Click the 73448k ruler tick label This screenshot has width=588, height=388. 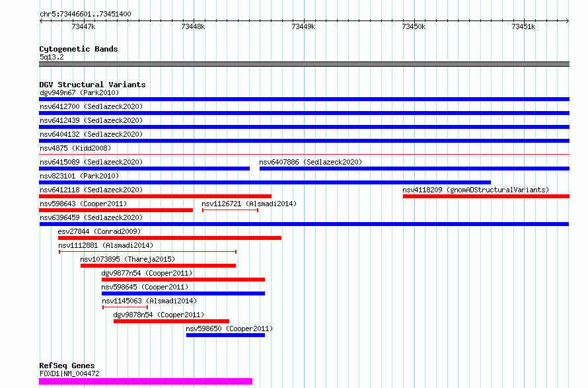coord(193,26)
